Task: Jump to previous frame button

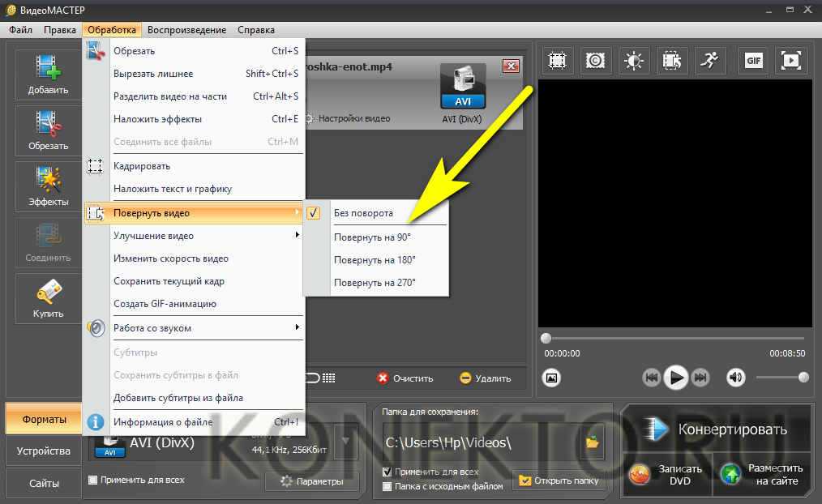Action: pos(652,378)
